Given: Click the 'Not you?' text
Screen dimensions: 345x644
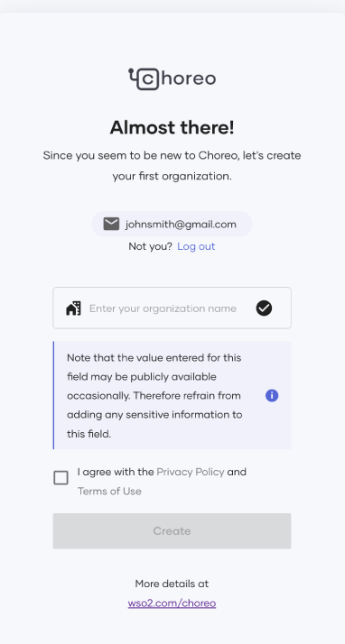Looking at the screenshot, I should tap(150, 246).
